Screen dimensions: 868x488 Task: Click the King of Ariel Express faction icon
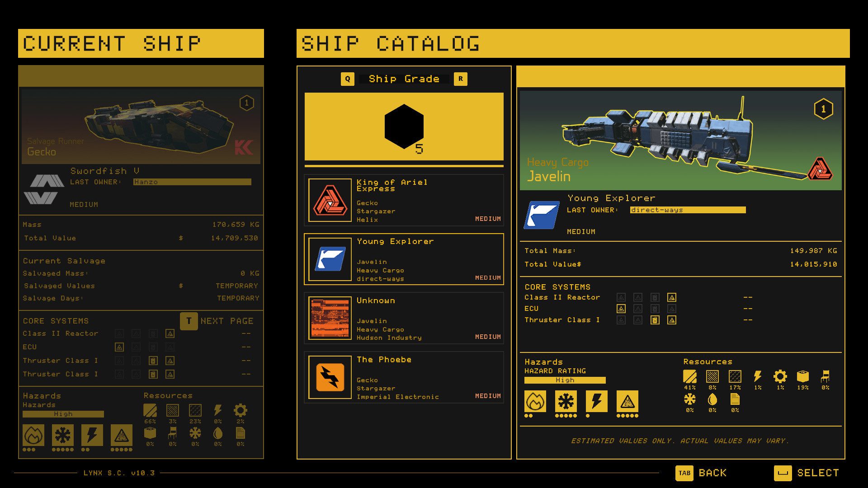pos(331,202)
